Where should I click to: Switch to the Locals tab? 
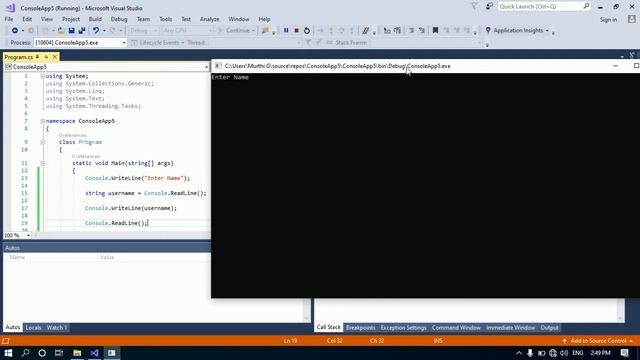click(x=33, y=328)
